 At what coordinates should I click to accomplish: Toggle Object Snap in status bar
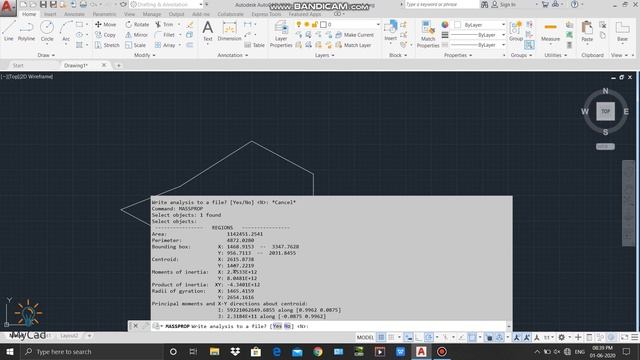click(472, 337)
